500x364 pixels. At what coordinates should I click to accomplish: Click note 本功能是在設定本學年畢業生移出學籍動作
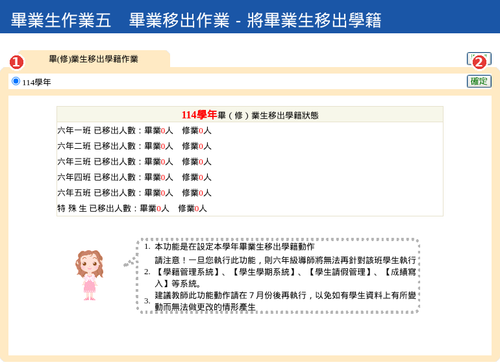234,247
